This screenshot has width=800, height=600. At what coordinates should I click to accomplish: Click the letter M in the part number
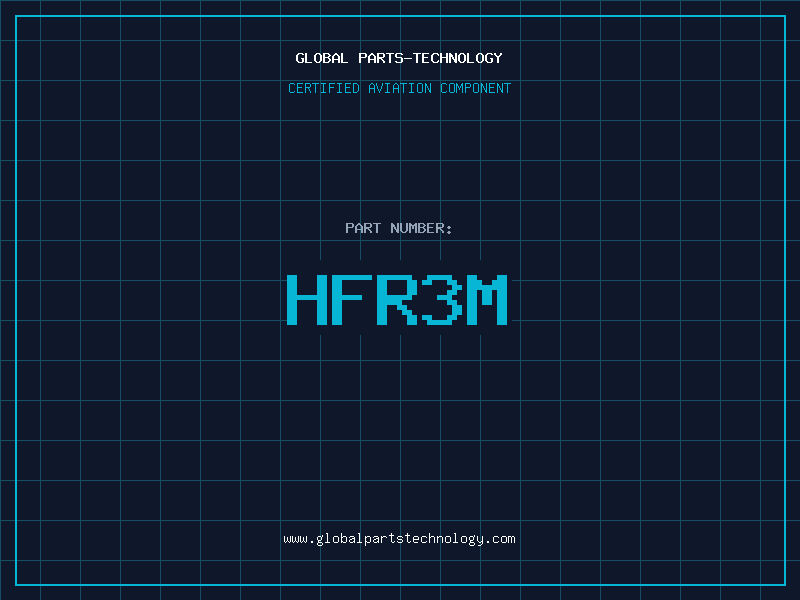click(487, 300)
